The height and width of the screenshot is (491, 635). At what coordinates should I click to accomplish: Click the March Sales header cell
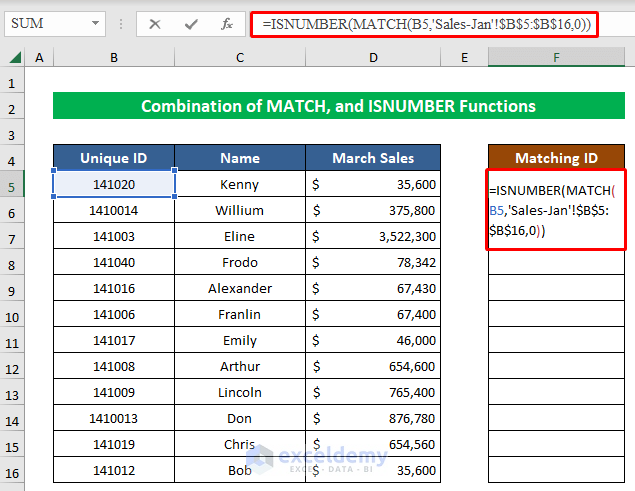coord(373,158)
